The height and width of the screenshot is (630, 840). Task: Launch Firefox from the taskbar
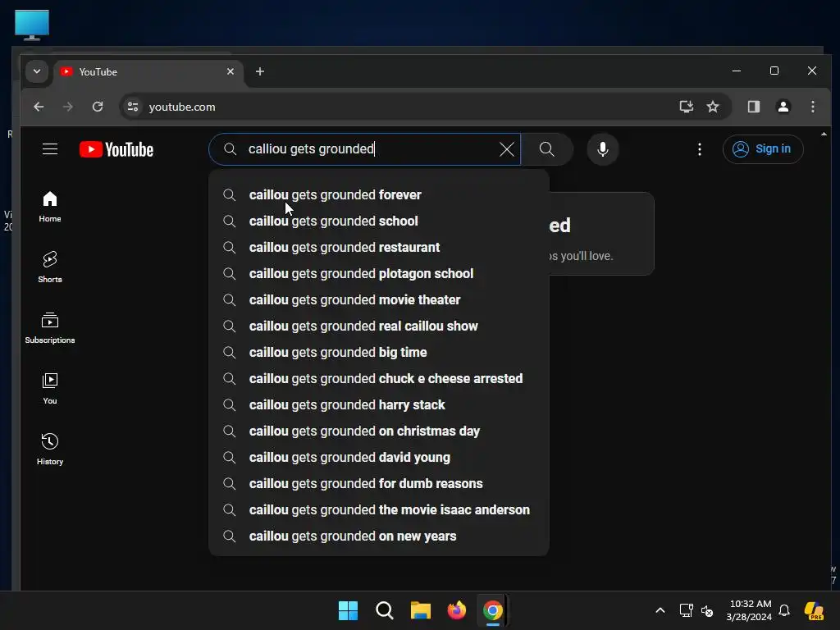456,610
